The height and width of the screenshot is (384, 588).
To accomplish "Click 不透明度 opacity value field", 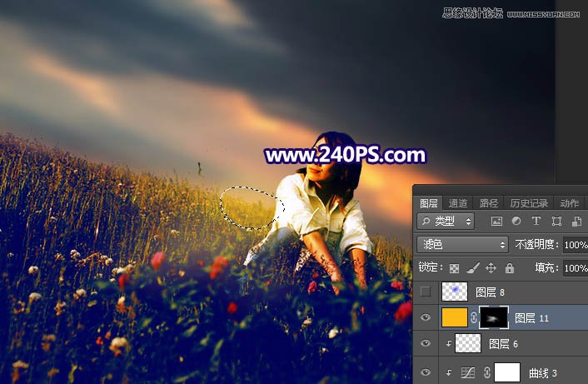I will (576, 245).
